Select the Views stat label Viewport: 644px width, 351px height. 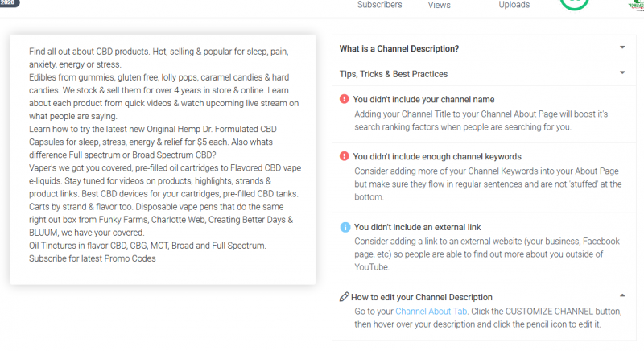click(439, 5)
